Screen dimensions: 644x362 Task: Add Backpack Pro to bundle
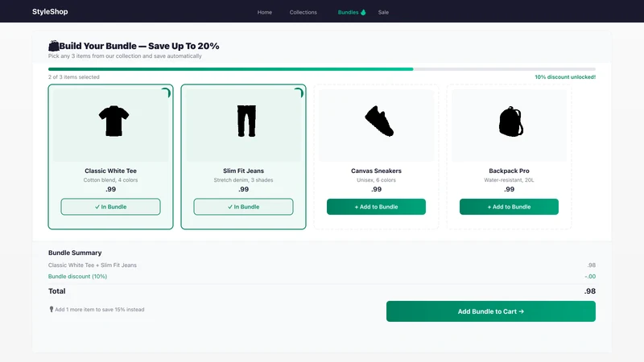click(x=509, y=207)
